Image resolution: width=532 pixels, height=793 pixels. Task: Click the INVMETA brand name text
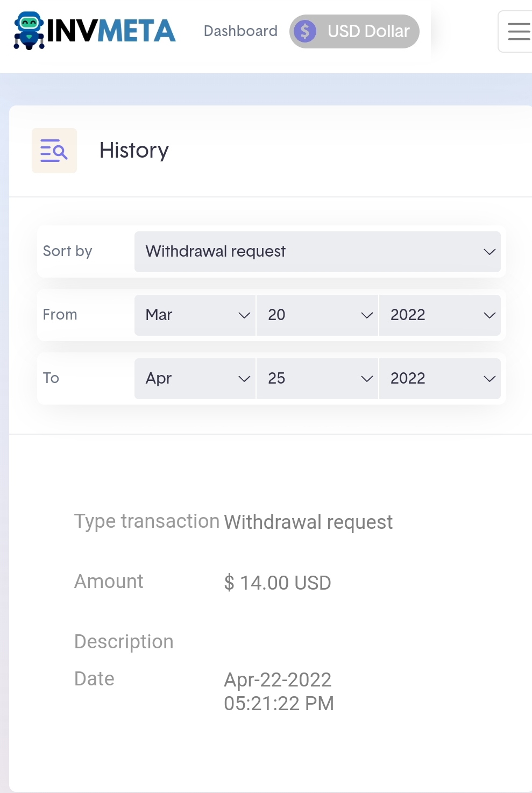point(111,31)
